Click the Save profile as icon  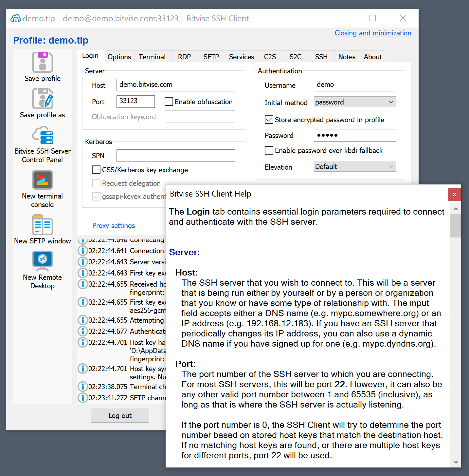point(43,98)
